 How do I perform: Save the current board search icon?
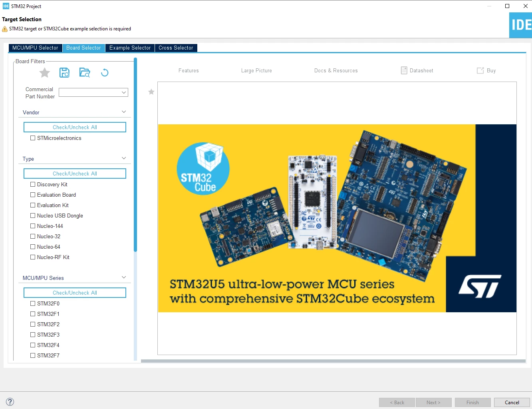point(64,72)
